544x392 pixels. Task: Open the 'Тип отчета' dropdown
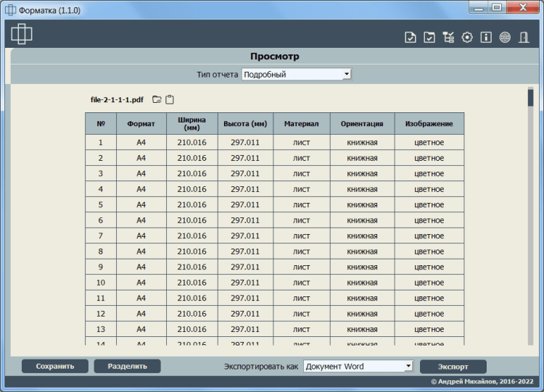coord(296,74)
